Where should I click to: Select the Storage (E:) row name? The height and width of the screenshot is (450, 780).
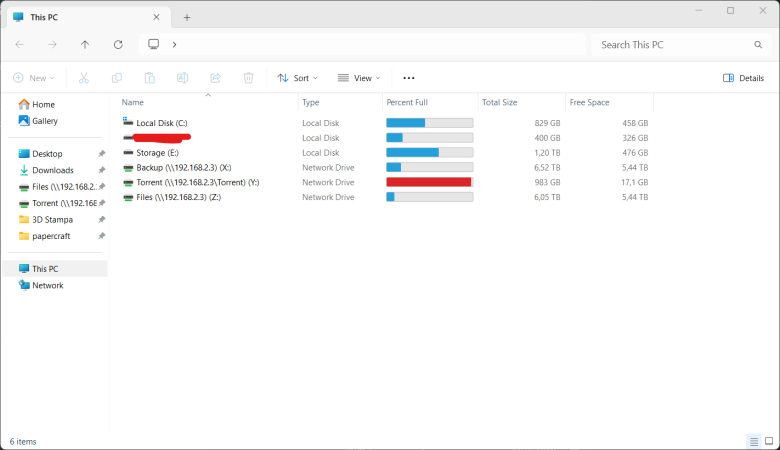(157, 153)
